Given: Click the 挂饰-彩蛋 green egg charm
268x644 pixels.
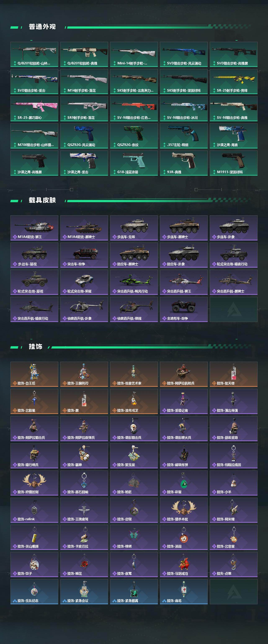Looking at the screenshot, I should click(184, 483).
